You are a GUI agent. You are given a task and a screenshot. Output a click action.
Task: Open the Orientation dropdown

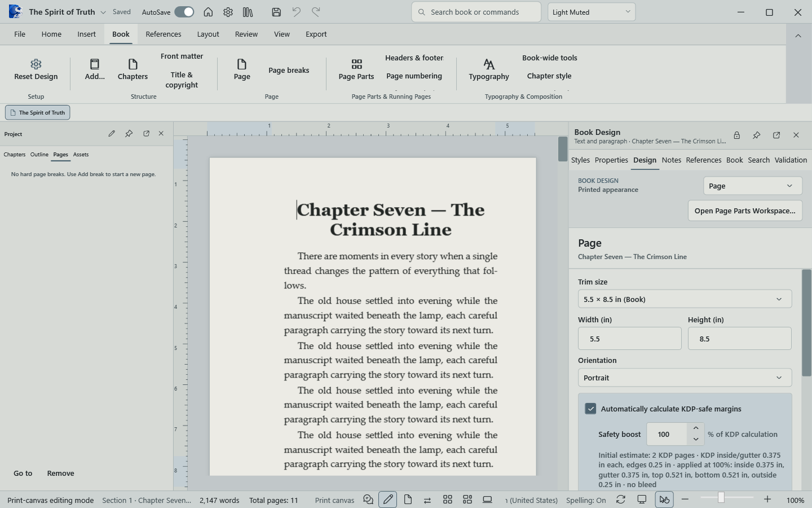point(685,378)
